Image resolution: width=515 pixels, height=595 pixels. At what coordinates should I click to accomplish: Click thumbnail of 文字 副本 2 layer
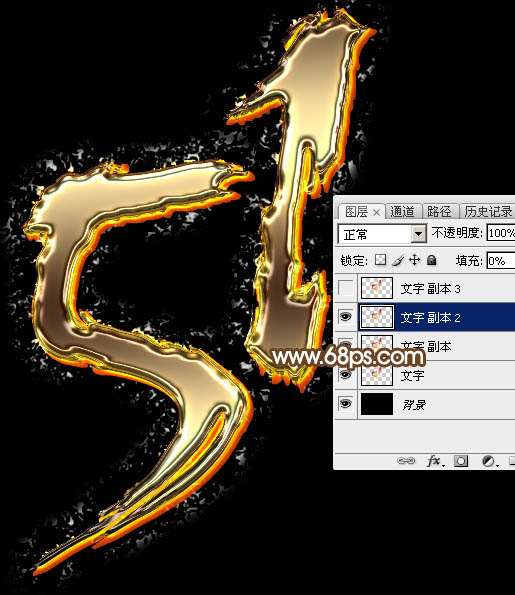[x=376, y=316]
